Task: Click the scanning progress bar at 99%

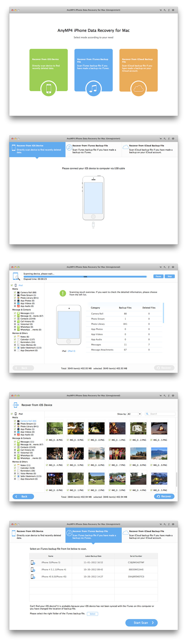Action: tap(85, 276)
